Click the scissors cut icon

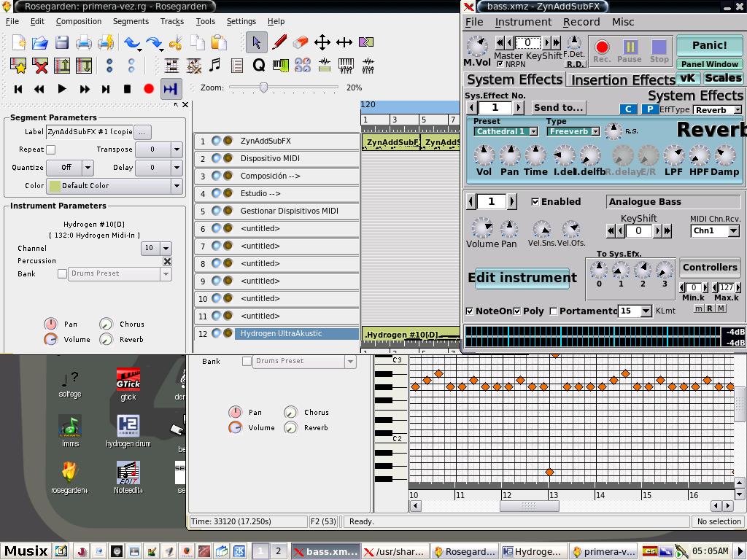tap(174, 42)
